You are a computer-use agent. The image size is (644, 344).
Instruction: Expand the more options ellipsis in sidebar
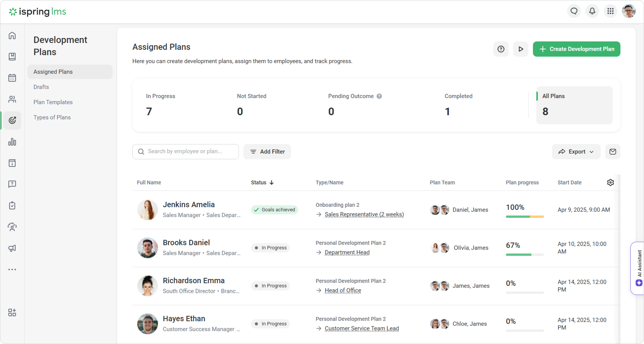coord(12,269)
